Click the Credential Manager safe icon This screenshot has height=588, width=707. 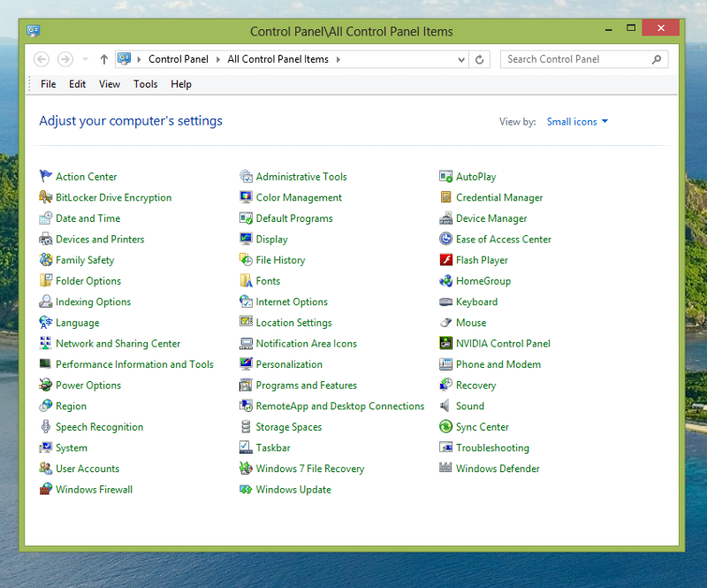click(445, 197)
